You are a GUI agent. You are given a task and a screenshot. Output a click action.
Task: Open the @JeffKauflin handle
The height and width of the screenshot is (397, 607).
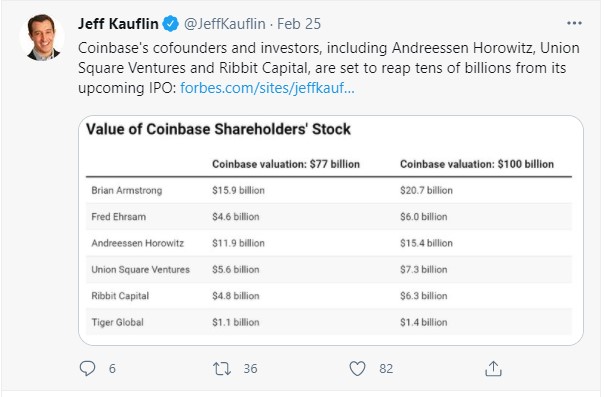[x=225, y=24]
